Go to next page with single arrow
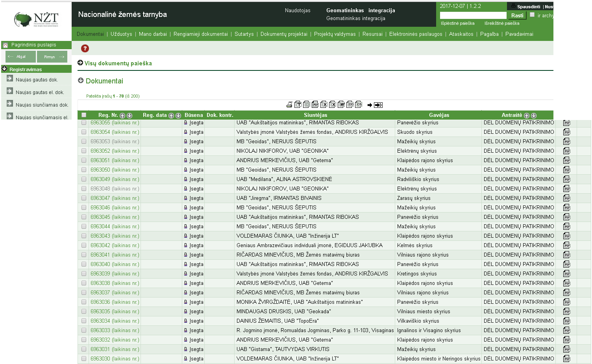 pyautogui.click(x=370, y=105)
